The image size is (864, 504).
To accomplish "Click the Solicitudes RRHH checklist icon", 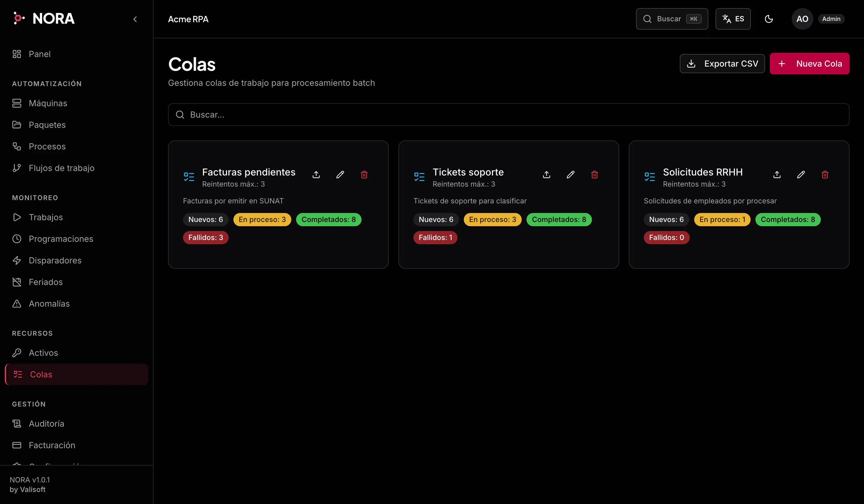I will (x=650, y=177).
